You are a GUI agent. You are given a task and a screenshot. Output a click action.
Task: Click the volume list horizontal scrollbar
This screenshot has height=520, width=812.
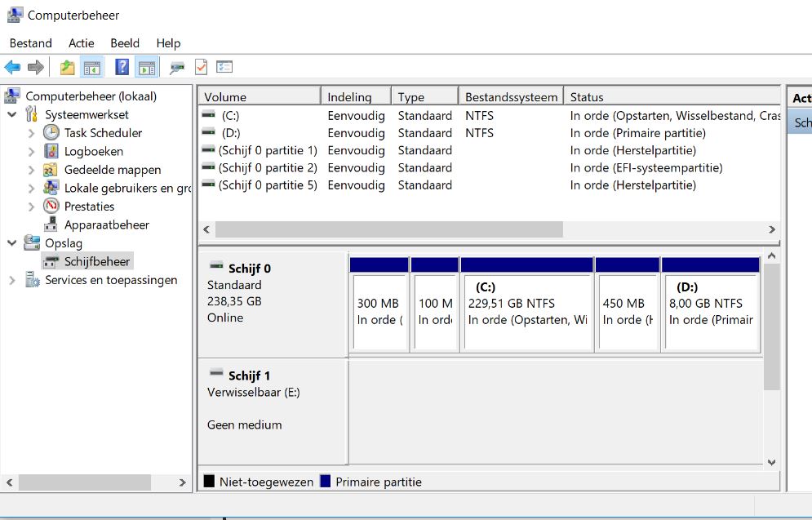tap(388, 230)
